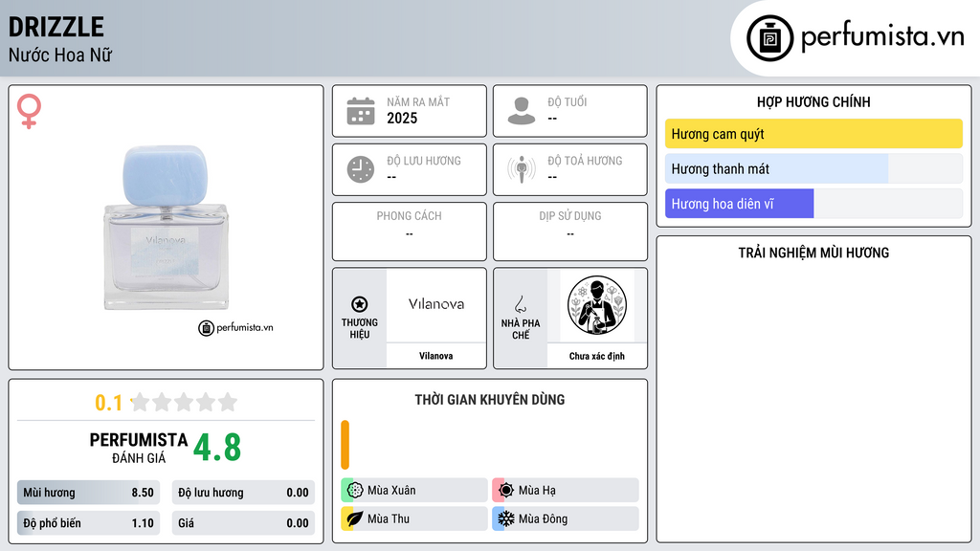The width and height of the screenshot is (980, 551).
Task: Click the clock icon for Độ lưu hương
Action: [x=361, y=169]
